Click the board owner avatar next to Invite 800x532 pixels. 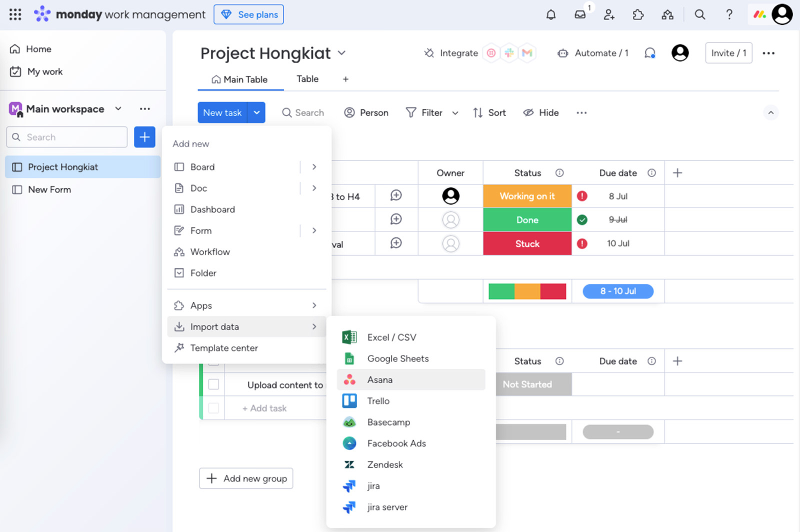680,53
